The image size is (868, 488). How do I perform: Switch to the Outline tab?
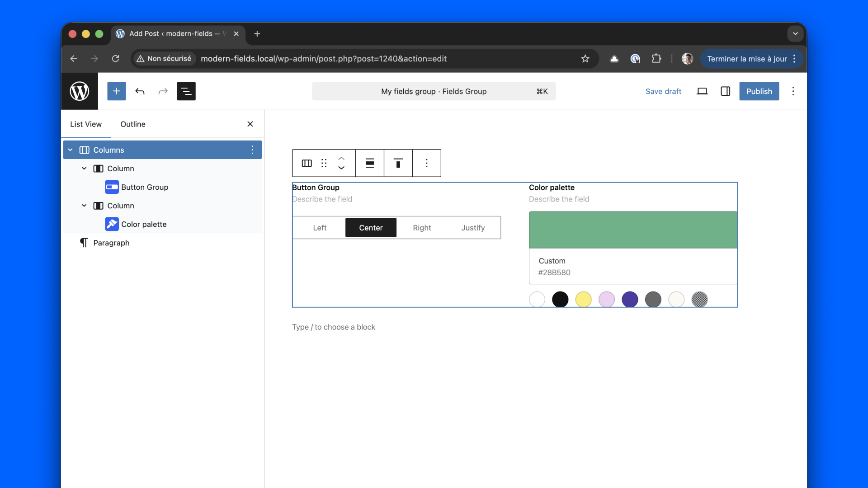[132, 124]
